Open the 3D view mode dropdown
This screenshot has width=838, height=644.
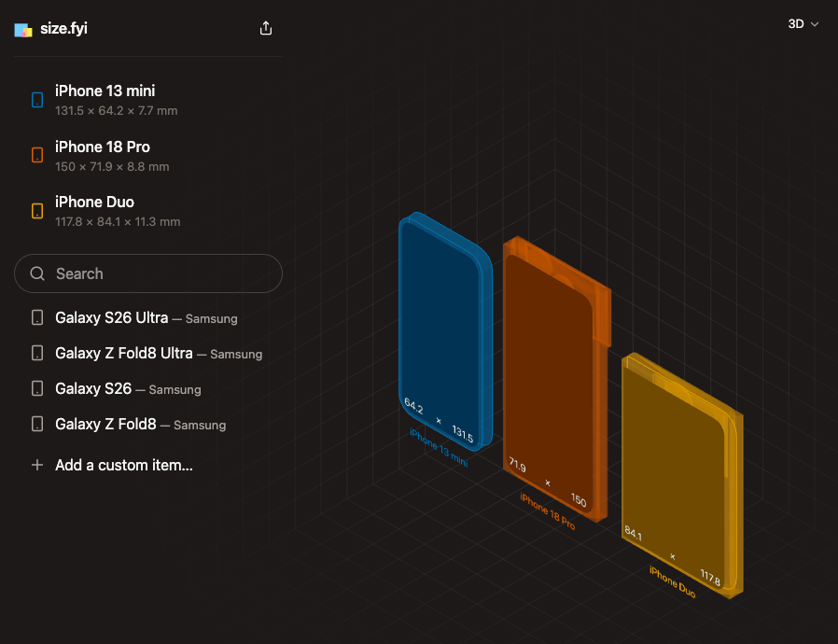pyautogui.click(x=803, y=24)
